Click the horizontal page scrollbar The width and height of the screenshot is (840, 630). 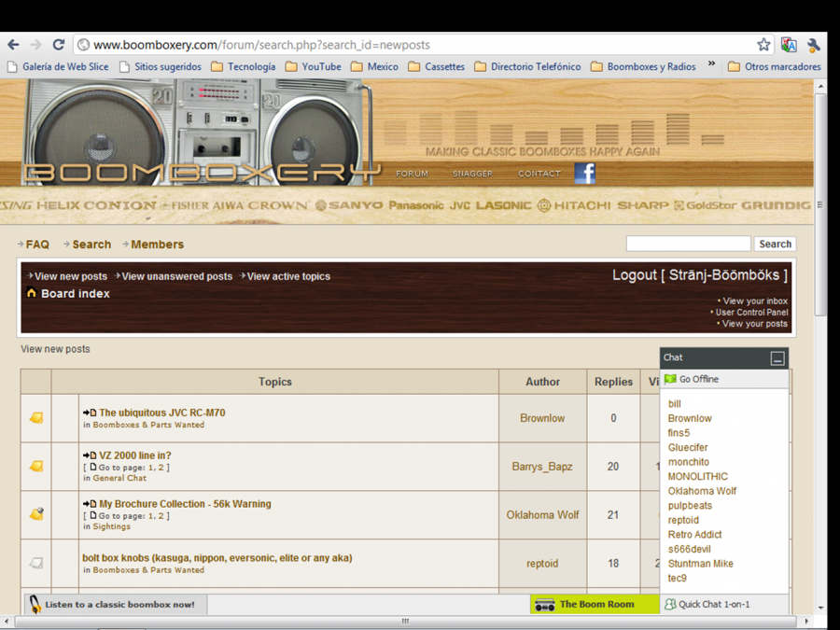[406, 622]
